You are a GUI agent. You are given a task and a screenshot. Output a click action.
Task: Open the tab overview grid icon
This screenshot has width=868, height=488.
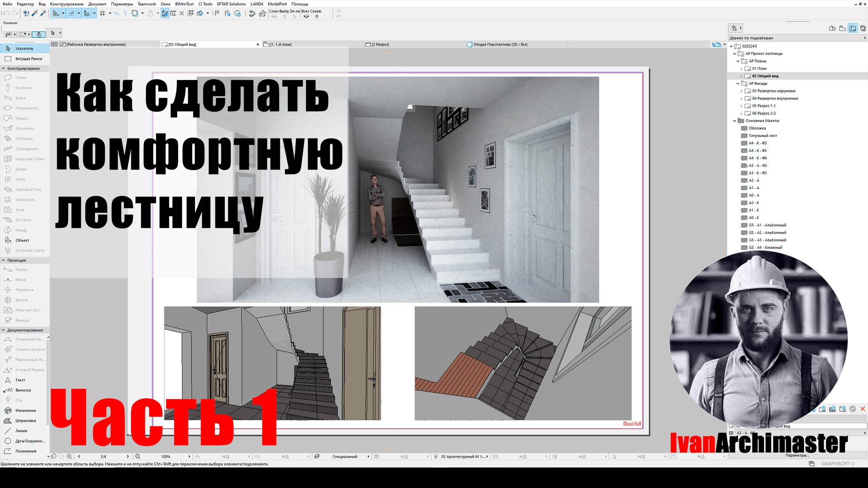coord(54,45)
